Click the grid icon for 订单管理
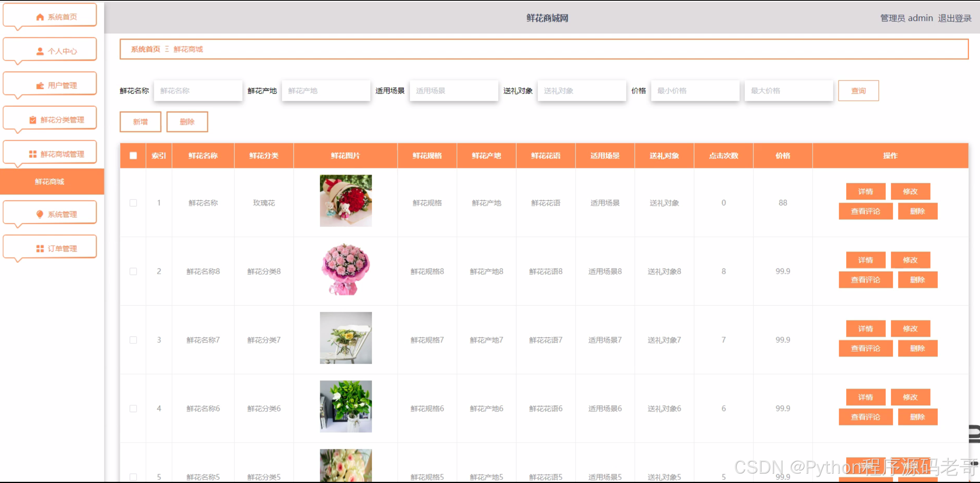 point(40,248)
